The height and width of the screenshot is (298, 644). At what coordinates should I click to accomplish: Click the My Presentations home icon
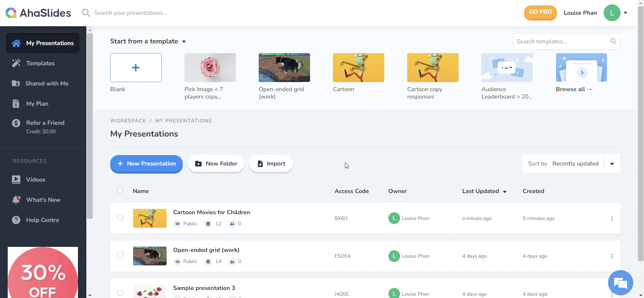[16, 43]
